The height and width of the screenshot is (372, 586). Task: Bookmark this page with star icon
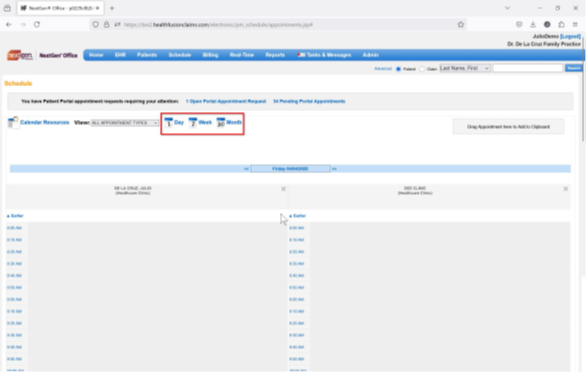460,25
